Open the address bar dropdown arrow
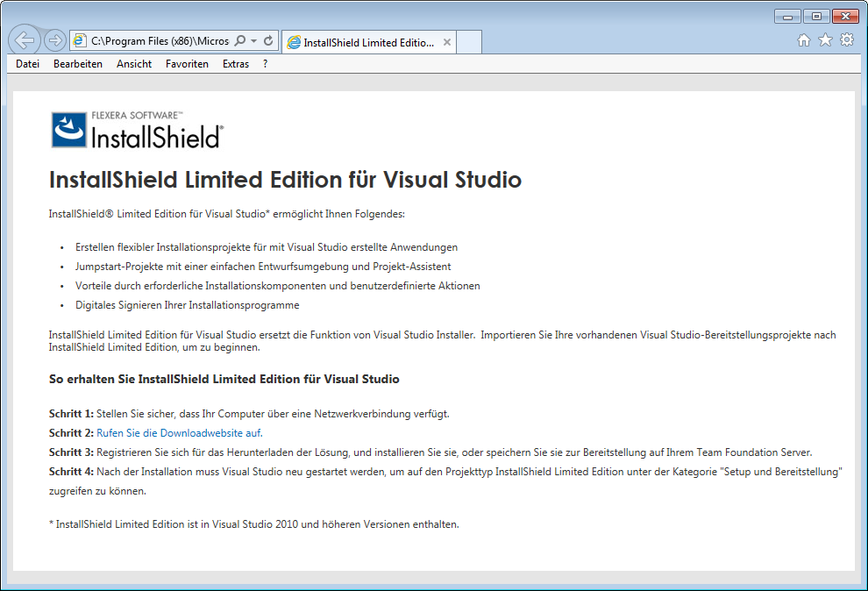Screen dimensions: 868x591 254,41
